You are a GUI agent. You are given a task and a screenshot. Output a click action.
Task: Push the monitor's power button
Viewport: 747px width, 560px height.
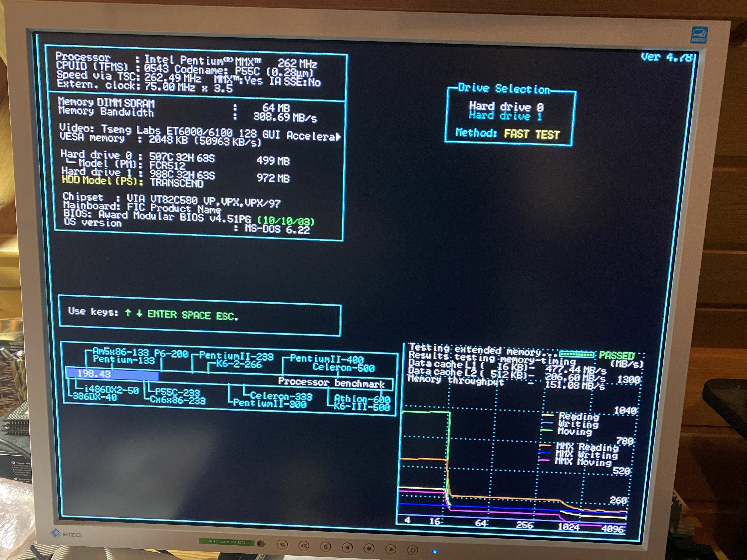[x=413, y=550]
